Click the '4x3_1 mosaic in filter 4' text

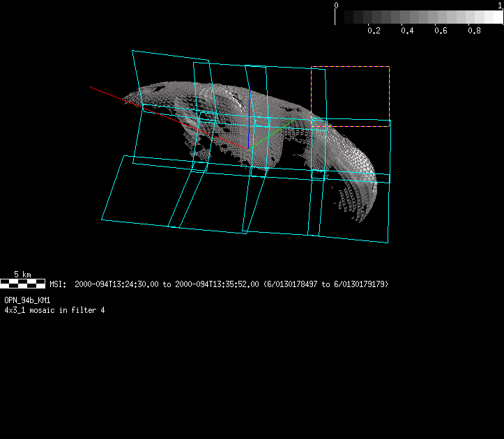click(x=54, y=309)
